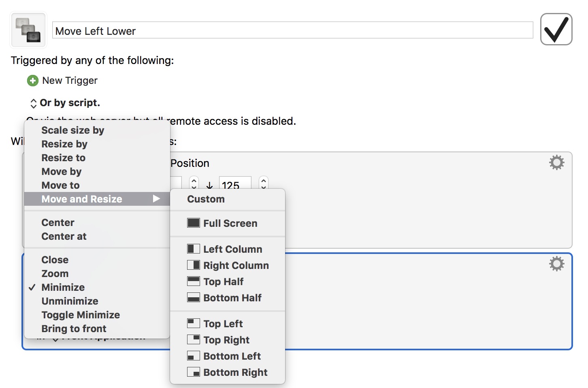This screenshot has width=588, height=388.
Task: Choose Close window action
Action: (x=97, y=260)
